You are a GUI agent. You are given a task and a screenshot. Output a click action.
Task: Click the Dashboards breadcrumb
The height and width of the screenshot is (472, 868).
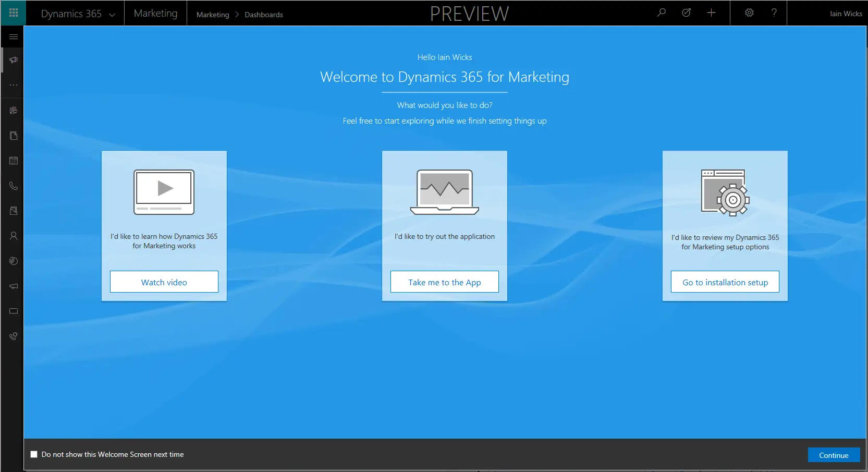264,15
